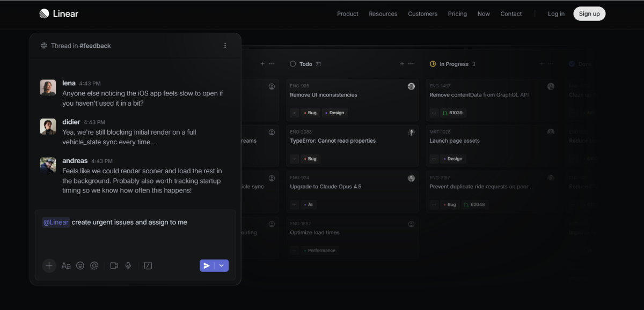Open the priority dots on ENG-924
The width and height of the screenshot is (644, 310).
[294, 204]
